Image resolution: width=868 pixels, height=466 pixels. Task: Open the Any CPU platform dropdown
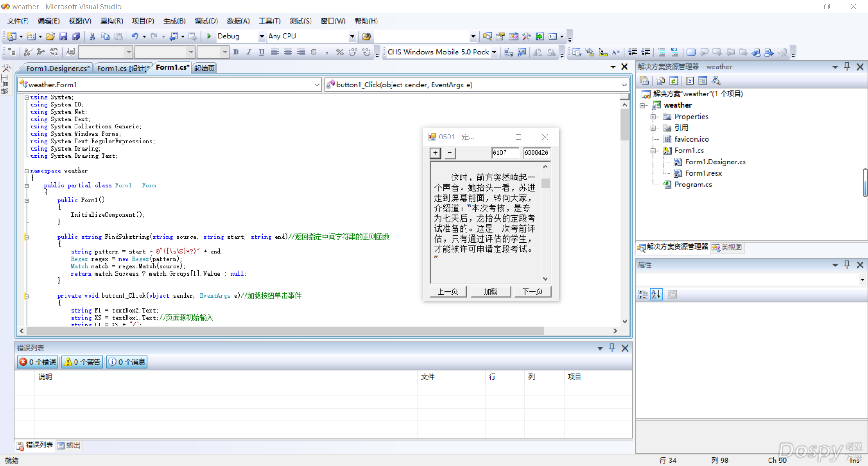tap(352, 36)
